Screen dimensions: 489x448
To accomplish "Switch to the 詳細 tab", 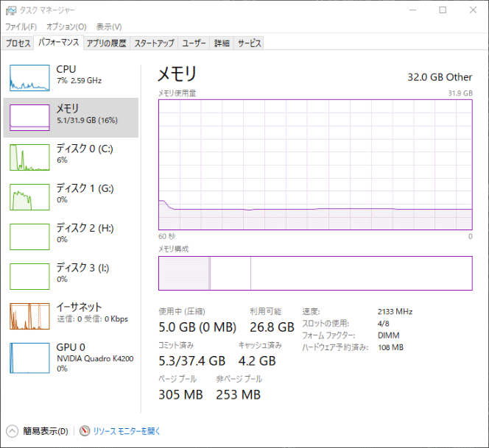I will (x=222, y=43).
